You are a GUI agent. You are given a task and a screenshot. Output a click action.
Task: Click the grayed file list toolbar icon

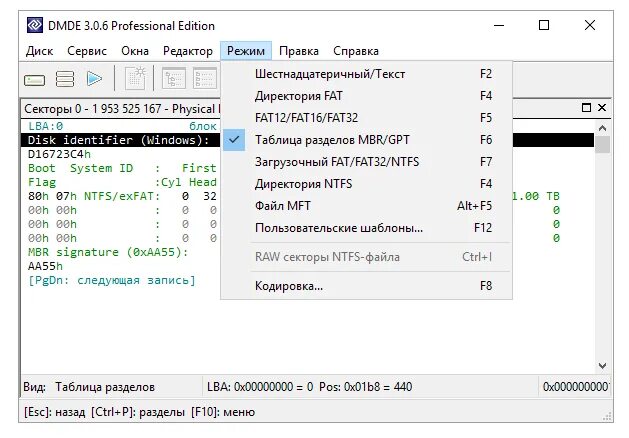point(205,79)
